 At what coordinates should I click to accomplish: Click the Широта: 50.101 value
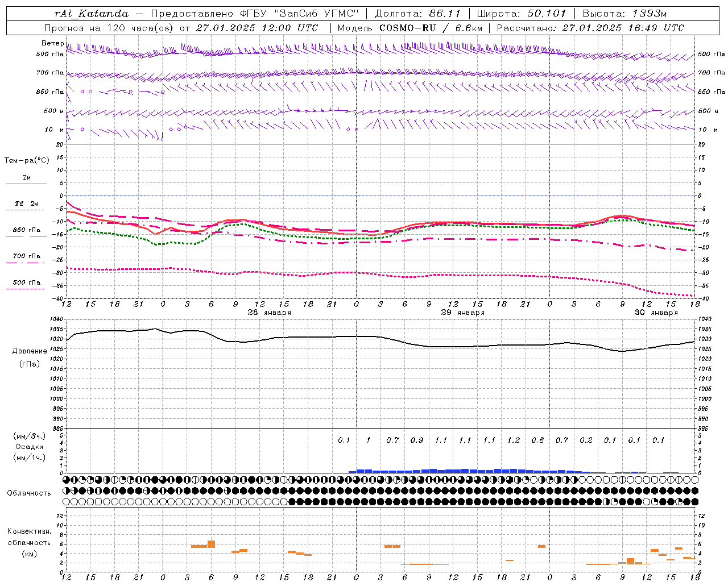tap(522, 14)
